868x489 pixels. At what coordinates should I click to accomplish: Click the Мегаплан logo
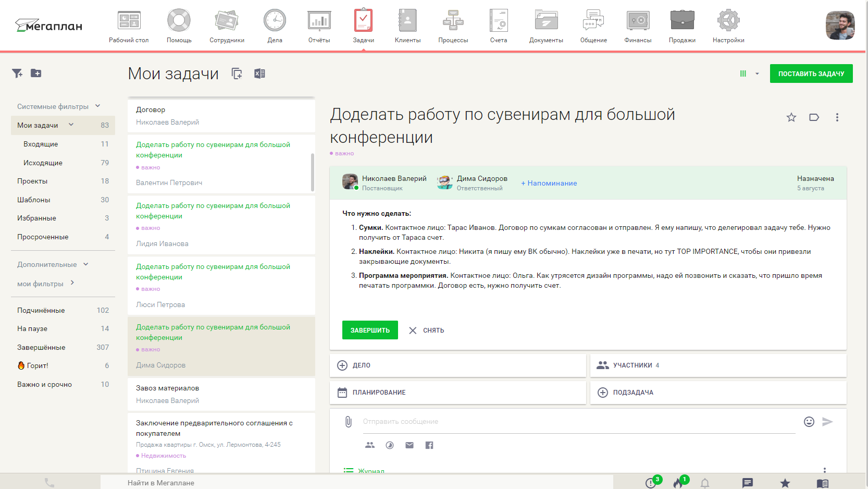tap(48, 25)
